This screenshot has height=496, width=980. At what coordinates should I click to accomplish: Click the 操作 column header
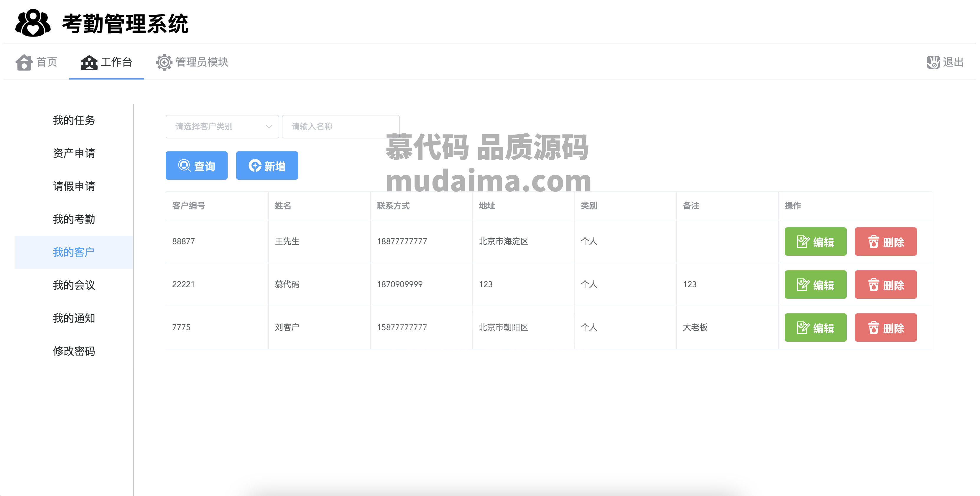(793, 206)
